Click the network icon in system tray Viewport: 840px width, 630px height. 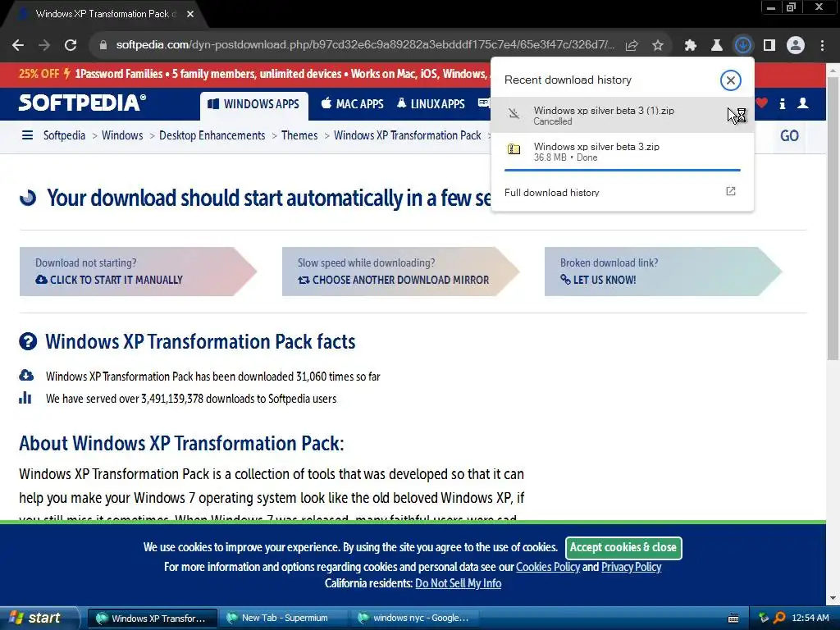(764, 618)
